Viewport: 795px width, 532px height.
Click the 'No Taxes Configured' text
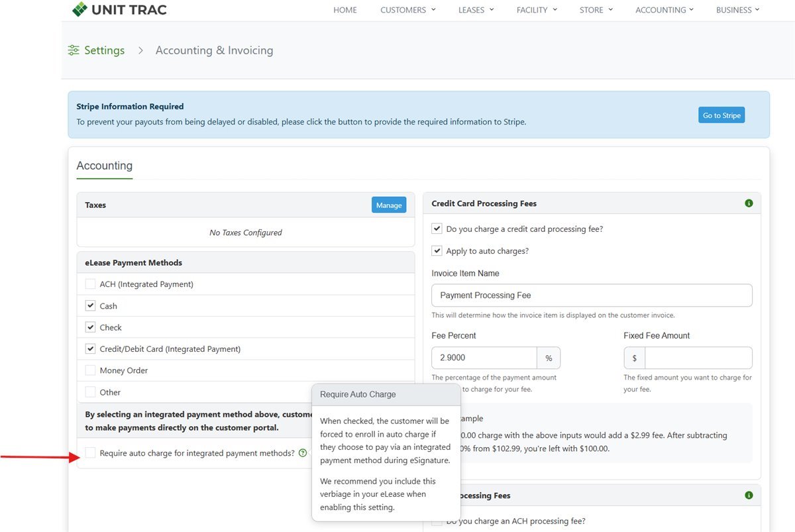pyautogui.click(x=246, y=233)
